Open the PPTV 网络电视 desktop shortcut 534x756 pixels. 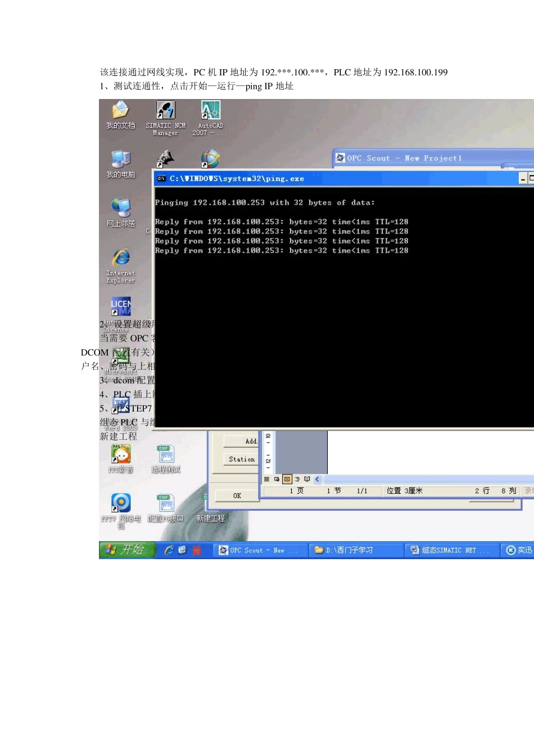tap(121, 503)
